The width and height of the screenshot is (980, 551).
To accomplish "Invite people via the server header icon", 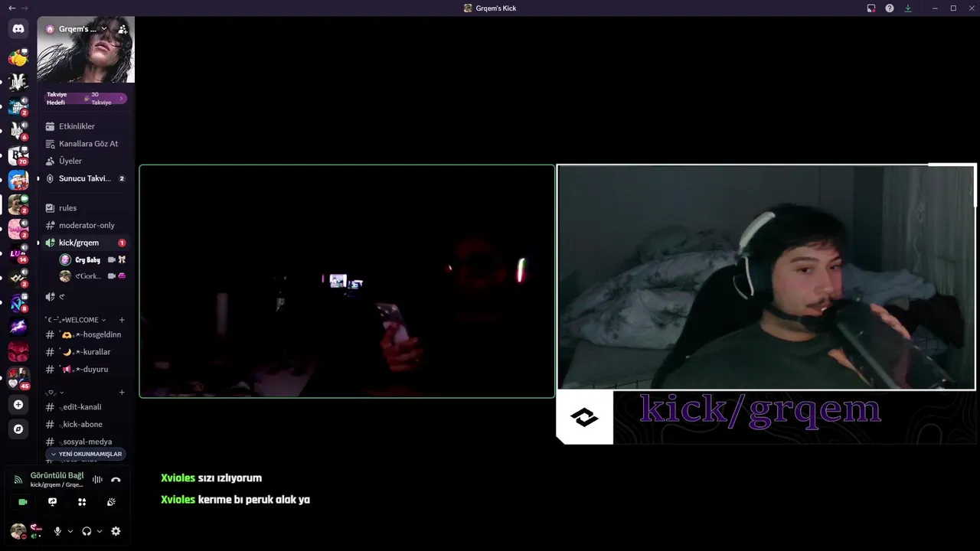I will tap(122, 29).
